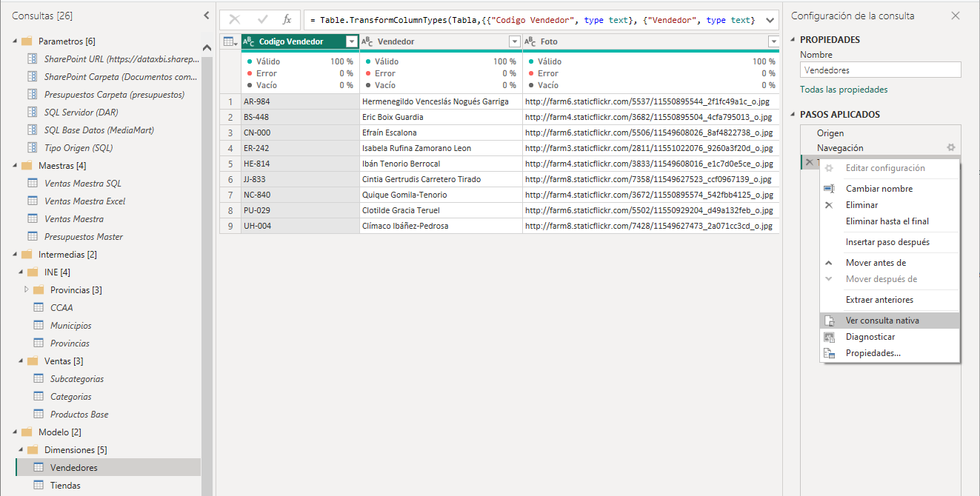This screenshot has width=980, height=496.
Task: Open the Foto column filter dropdown
Action: 773,42
